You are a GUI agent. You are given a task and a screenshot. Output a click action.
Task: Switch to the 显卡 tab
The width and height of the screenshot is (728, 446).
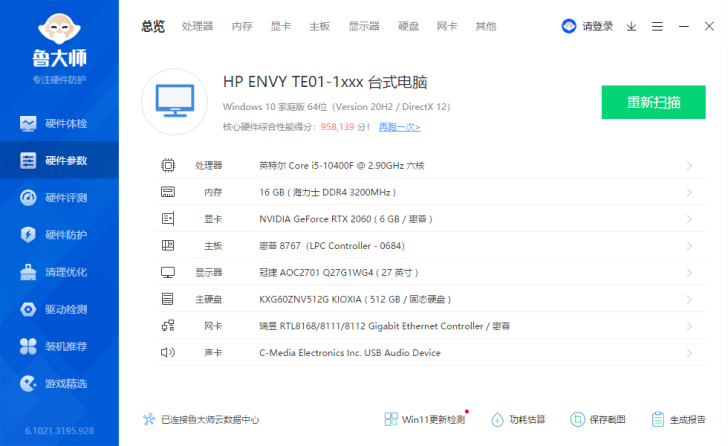pos(280,26)
